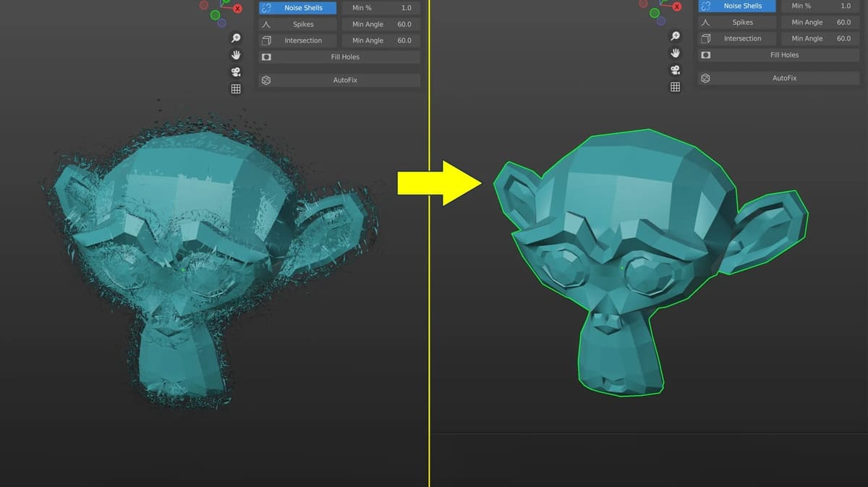Viewport: 868px width, 487px height.
Task: Select Spikes Min Angle field in left screenshot
Action: (x=380, y=24)
